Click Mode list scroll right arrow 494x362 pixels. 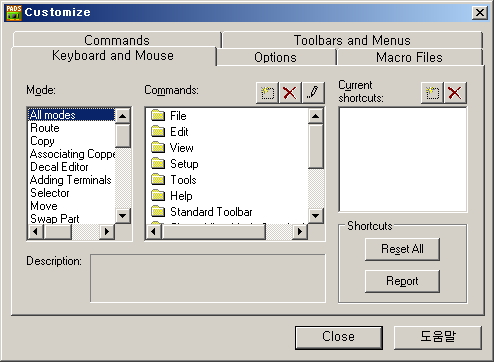[x=107, y=231]
